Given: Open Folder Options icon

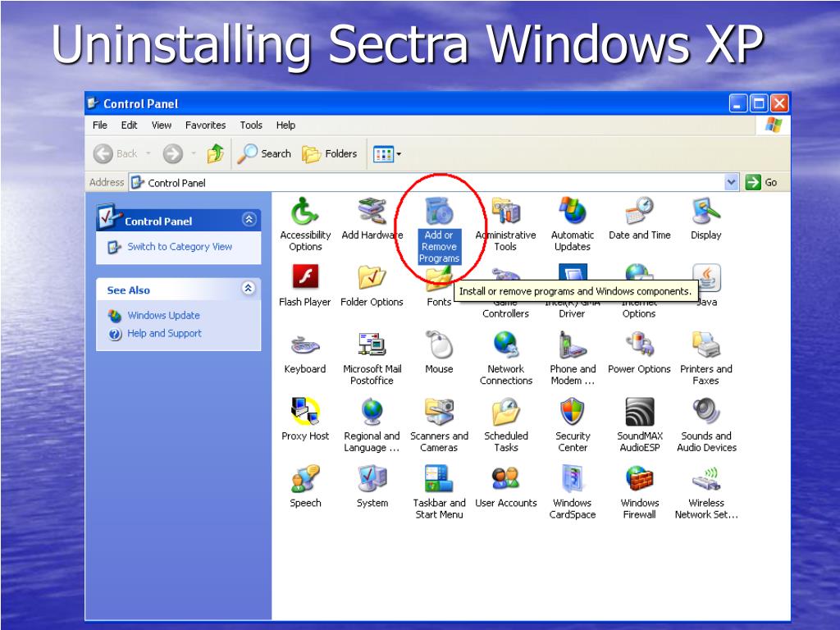Looking at the screenshot, I should pyautogui.click(x=372, y=277).
